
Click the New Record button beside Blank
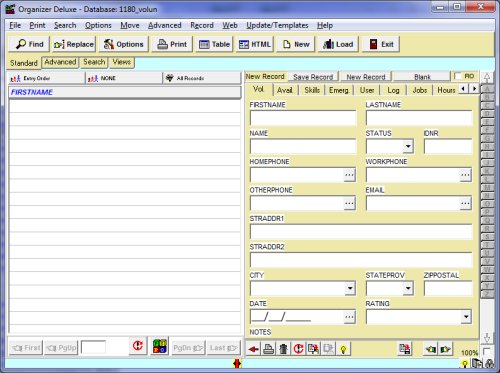pos(366,77)
